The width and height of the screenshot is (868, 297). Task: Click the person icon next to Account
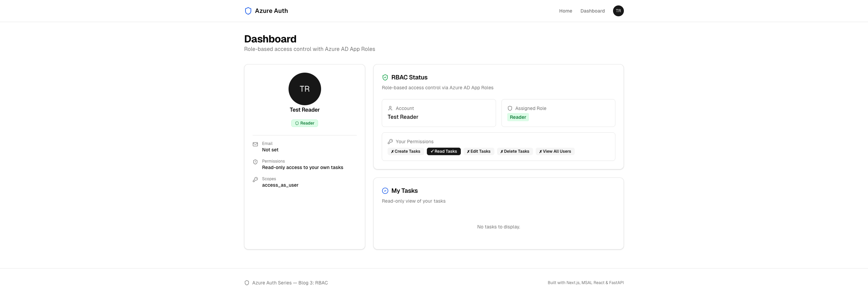390,108
